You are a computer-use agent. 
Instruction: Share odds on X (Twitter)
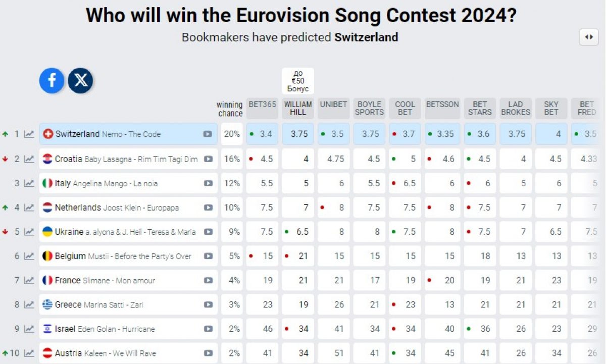(80, 81)
